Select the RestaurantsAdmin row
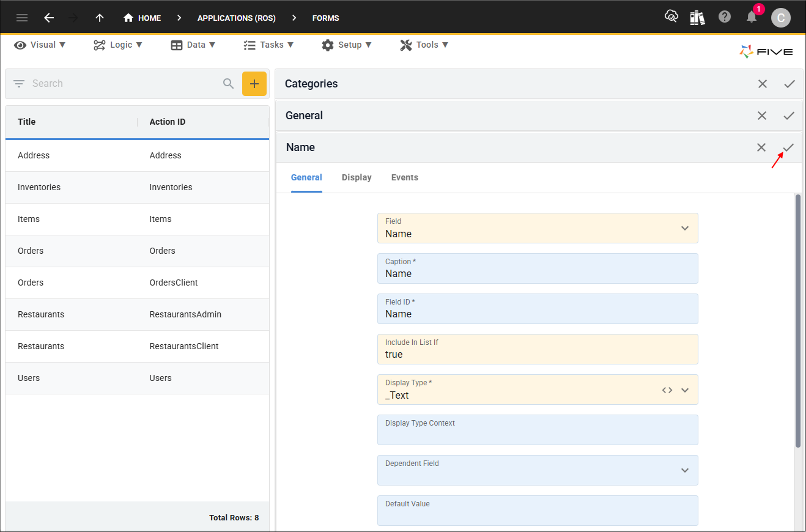806x532 pixels. 137,314
